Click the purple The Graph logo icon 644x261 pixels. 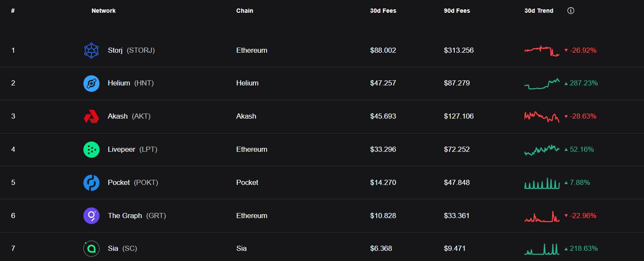pyautogui.click(x=91, y=216)
